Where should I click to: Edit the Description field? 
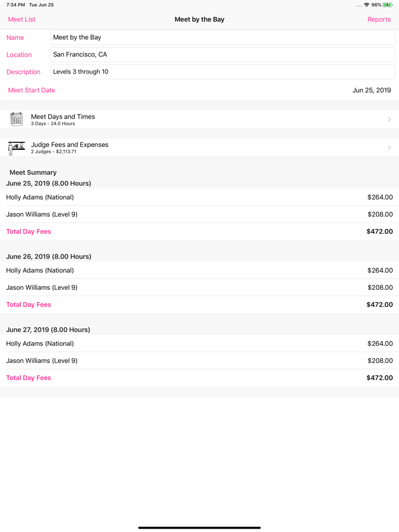click(x=222, y=71)
